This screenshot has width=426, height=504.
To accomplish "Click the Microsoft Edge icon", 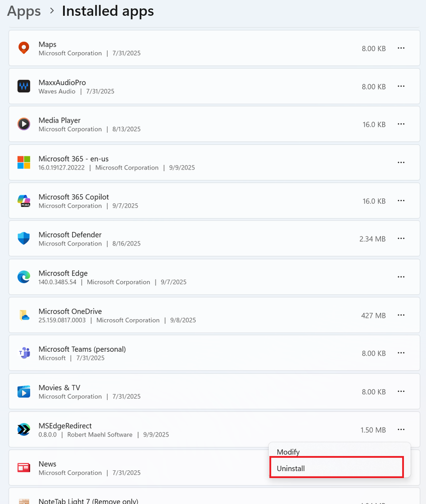I will click(x=24, y=276).
